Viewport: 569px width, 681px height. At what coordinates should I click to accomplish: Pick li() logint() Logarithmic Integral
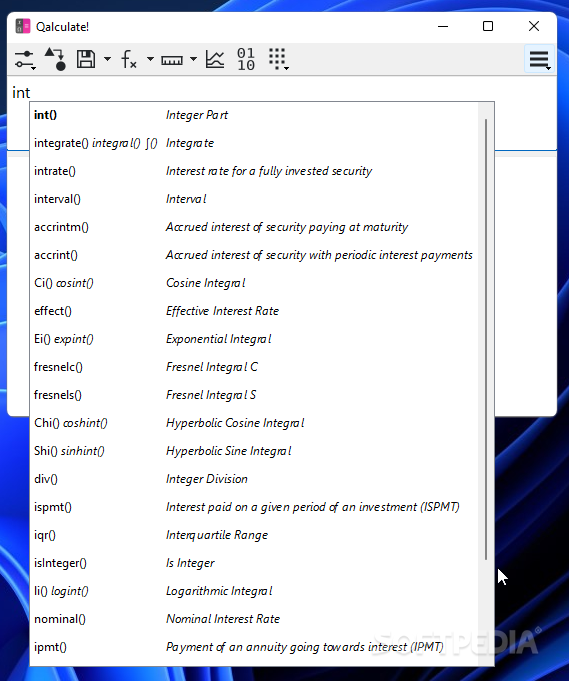(x=256, y=591)
